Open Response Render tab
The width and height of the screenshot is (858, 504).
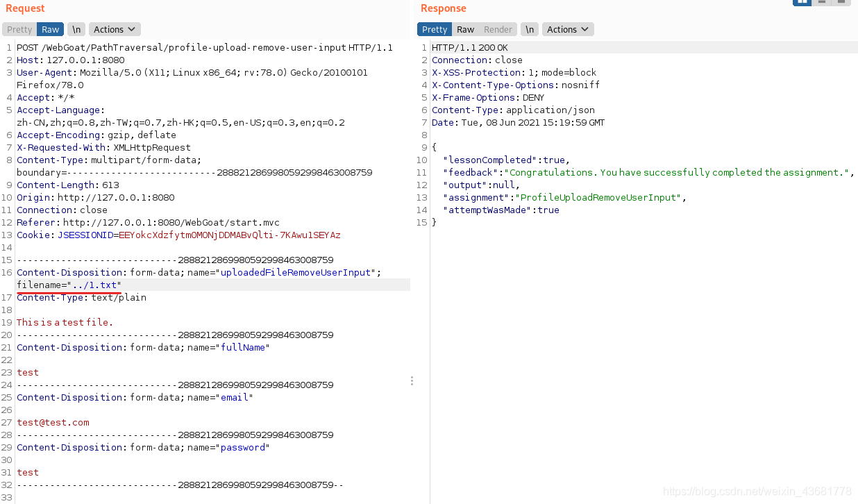click(498, 29)
